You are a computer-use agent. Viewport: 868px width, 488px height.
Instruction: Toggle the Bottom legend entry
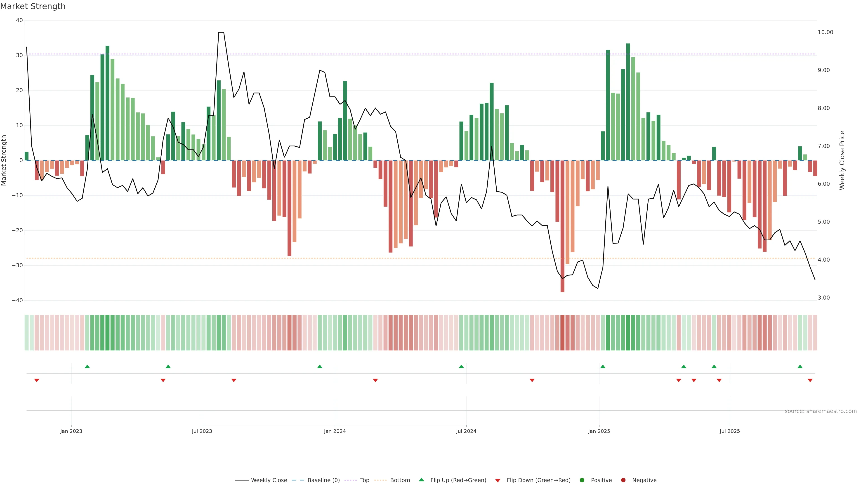click(400, 480)
